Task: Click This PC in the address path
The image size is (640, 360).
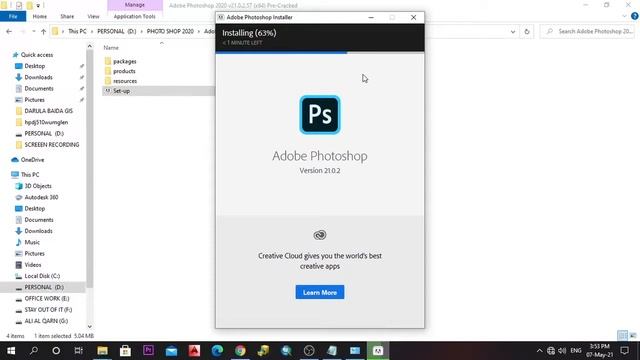Action: pos(77,31)
